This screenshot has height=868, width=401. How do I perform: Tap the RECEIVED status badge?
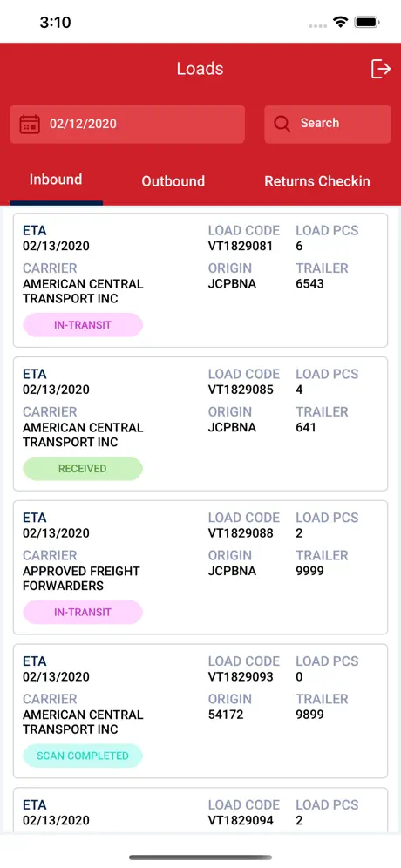click(x=83, y=468)
